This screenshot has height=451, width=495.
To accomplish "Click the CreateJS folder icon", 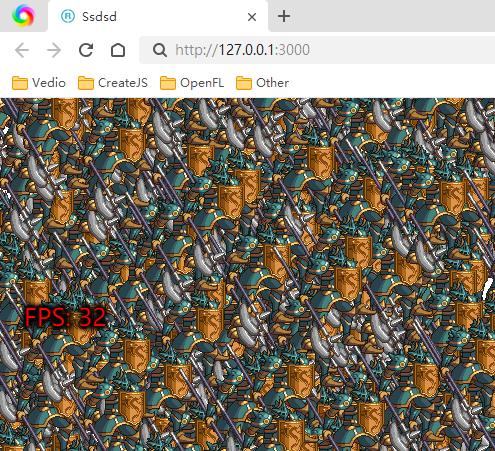I will (86, 83).
